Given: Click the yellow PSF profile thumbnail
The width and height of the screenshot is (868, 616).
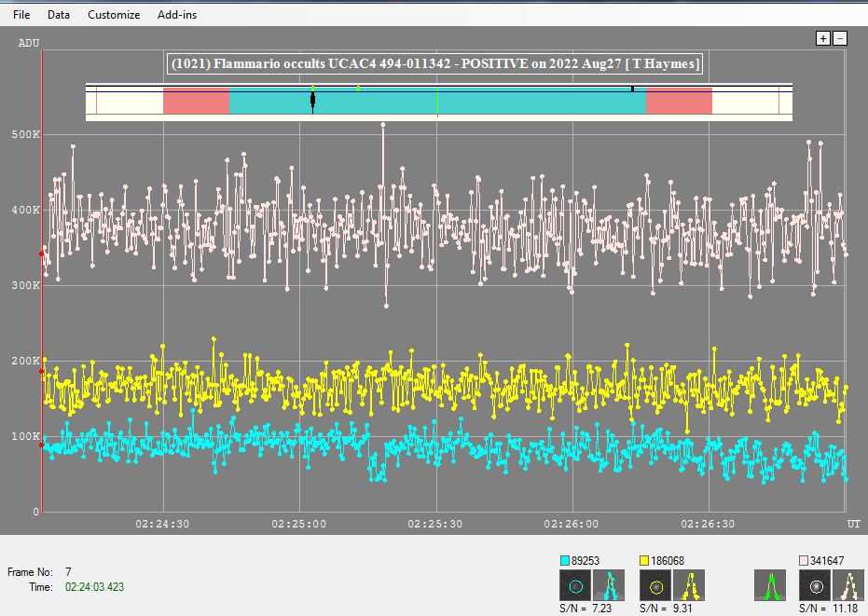Looking at the screenshot, I should pyautogui.click(x=690, y=585).
